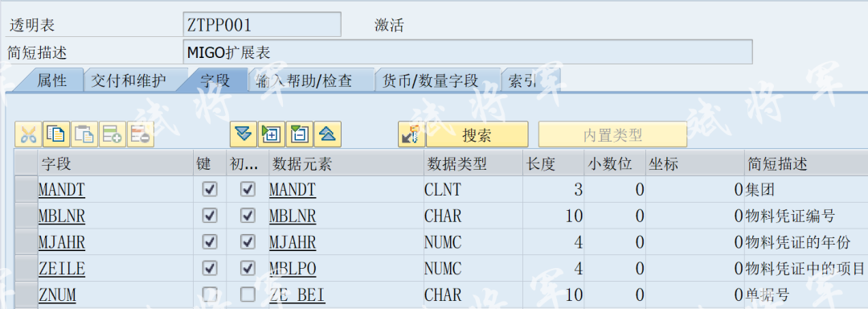
Task: Click field name MBLNR in 字段 column
Action: (61, 216)
